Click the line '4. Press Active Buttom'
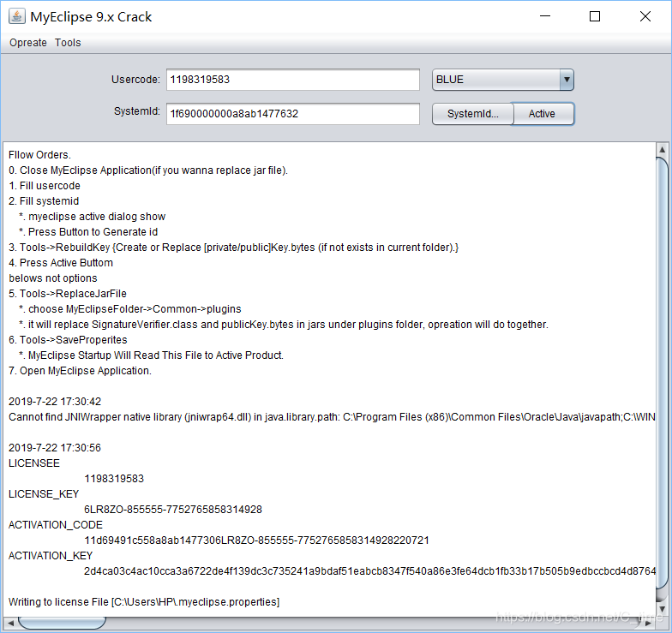672x633 pixels. 61,262
